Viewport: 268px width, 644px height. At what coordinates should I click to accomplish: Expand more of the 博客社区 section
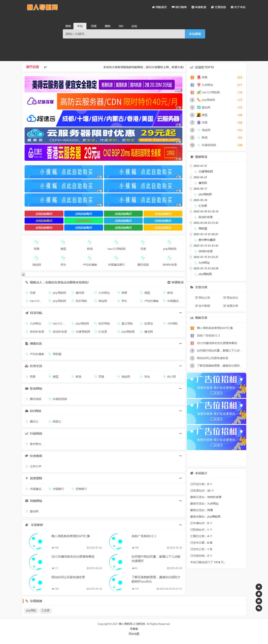point(180,344)
